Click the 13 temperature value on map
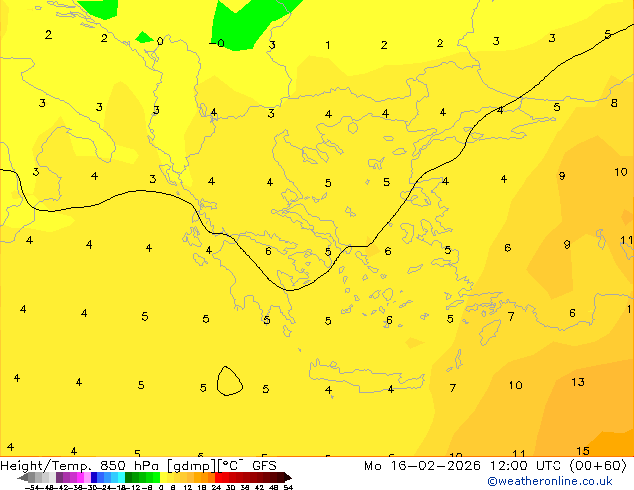Image resolution: width=634 pixels, height=490 pixels. click(578, 382)
